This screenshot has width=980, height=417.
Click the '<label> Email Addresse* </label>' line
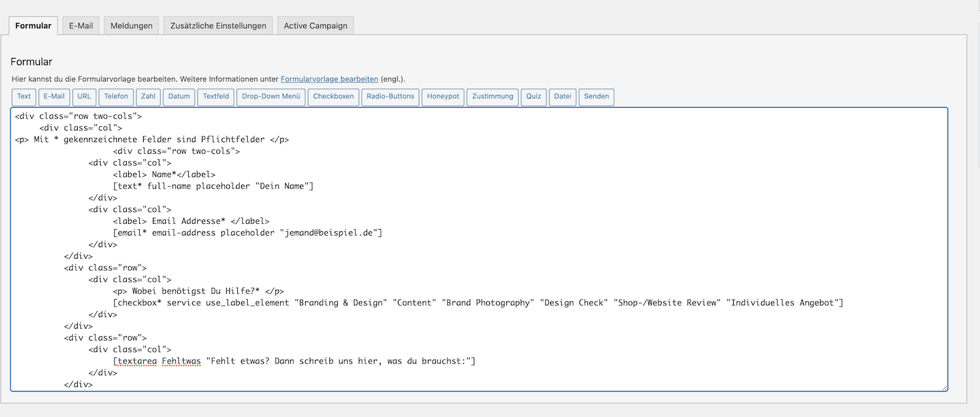point(191,221)
